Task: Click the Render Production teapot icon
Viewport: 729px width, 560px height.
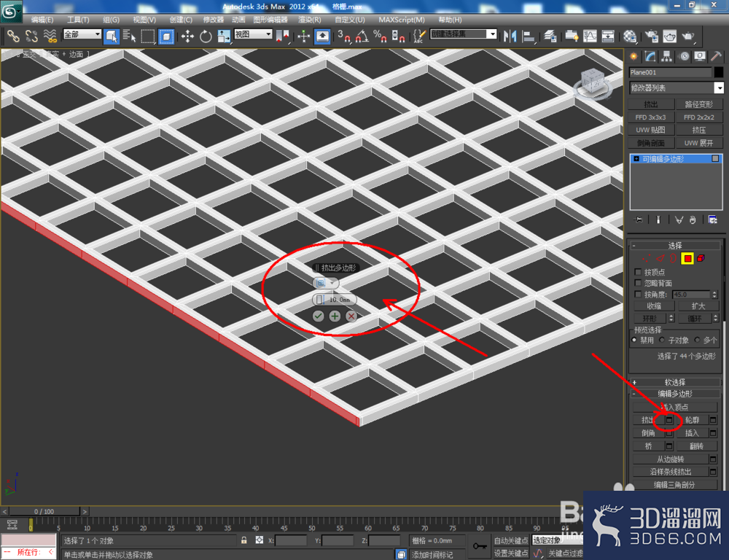Action: pos(687,36)
